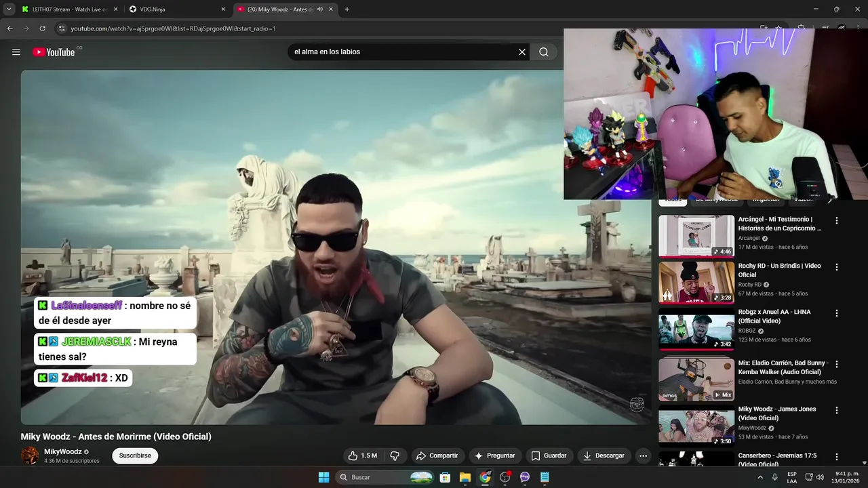Open the MikyWoodz channel name link
This screenshot has height=488, width=868.
coord(62,451)
